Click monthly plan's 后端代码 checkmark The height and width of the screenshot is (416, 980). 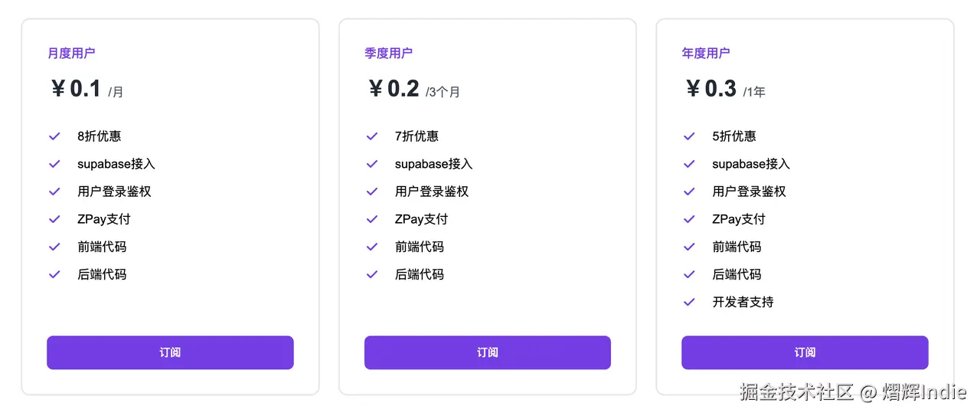coord(54,274)
